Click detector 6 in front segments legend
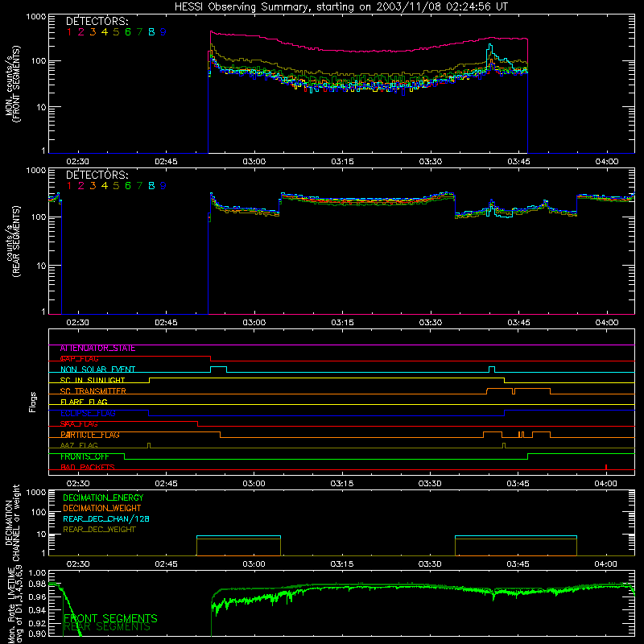The image size is (644, 644). pos(128,32)
